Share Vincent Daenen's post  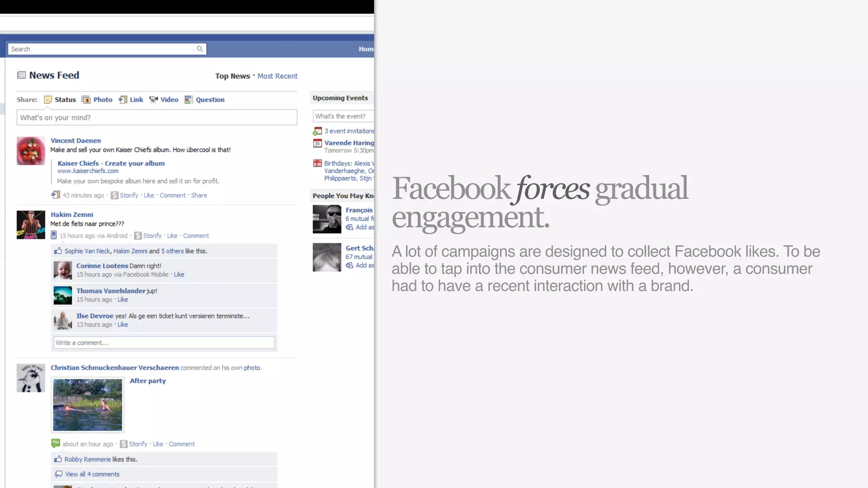[199, 195]
